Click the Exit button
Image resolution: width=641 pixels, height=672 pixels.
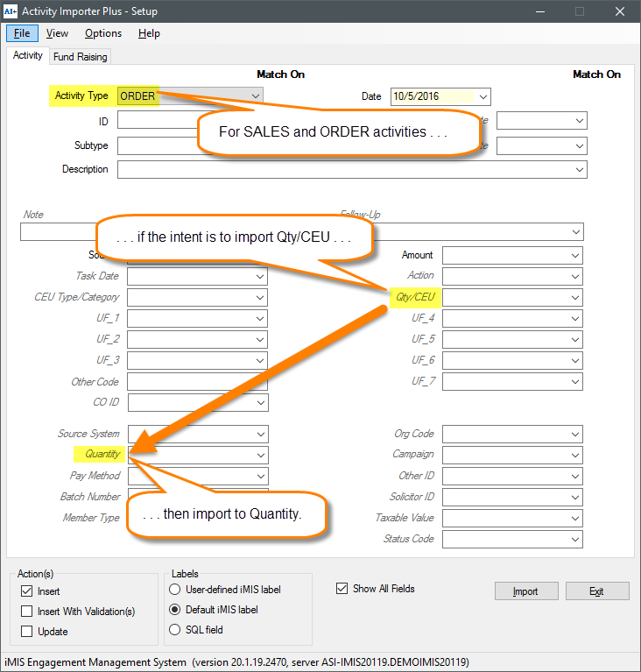(596, 591)
